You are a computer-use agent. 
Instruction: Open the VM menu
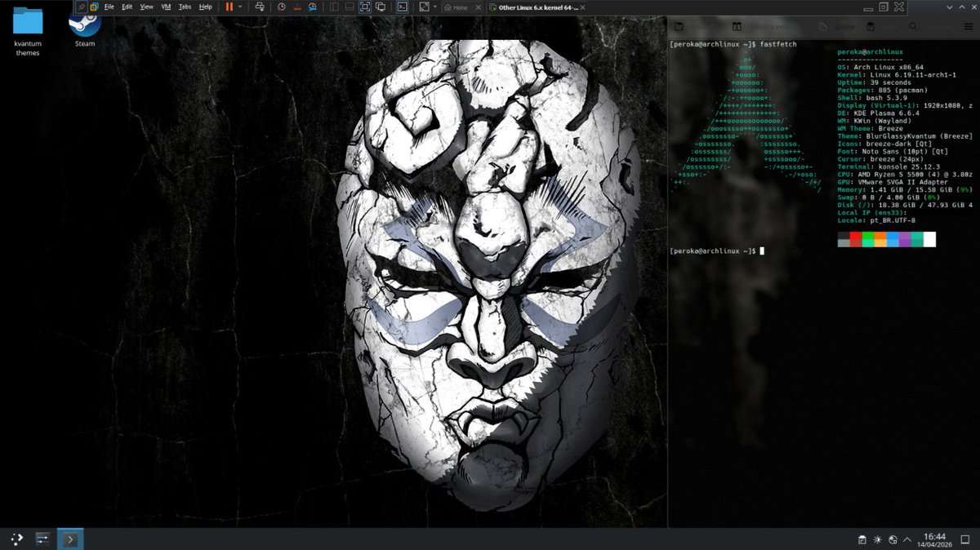point(166,7)
